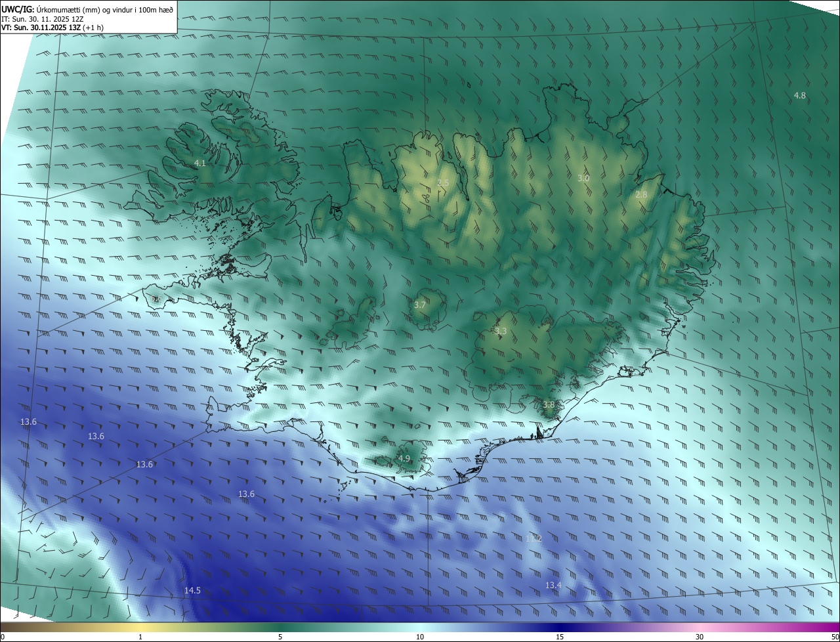Image resolution: width=840 pixels, height=642 pixels.
Task: Click the title 'UWC/IG: Úrkomumætti (mm) og vindur'
Action: (x=87, y=10)
